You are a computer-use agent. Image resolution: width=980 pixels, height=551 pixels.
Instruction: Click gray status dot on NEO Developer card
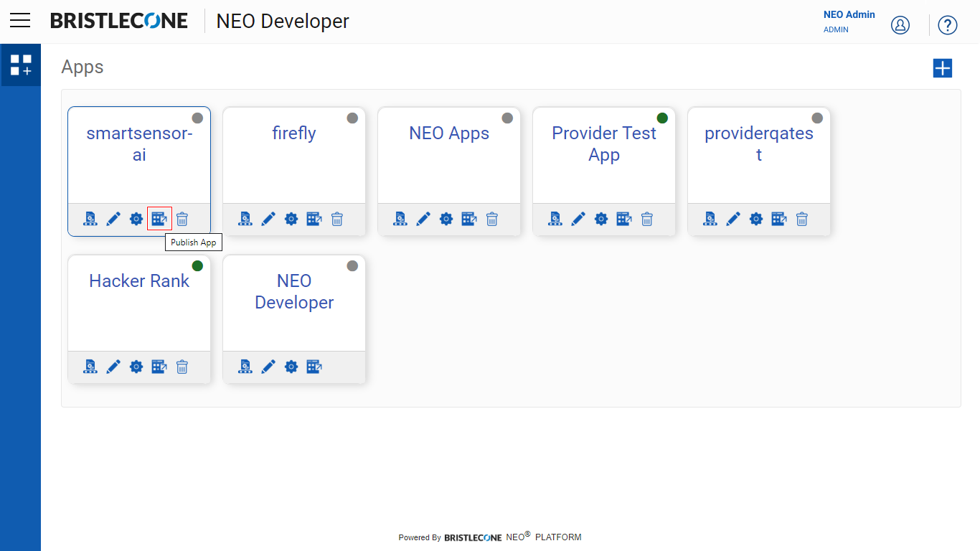click(352, 265)
